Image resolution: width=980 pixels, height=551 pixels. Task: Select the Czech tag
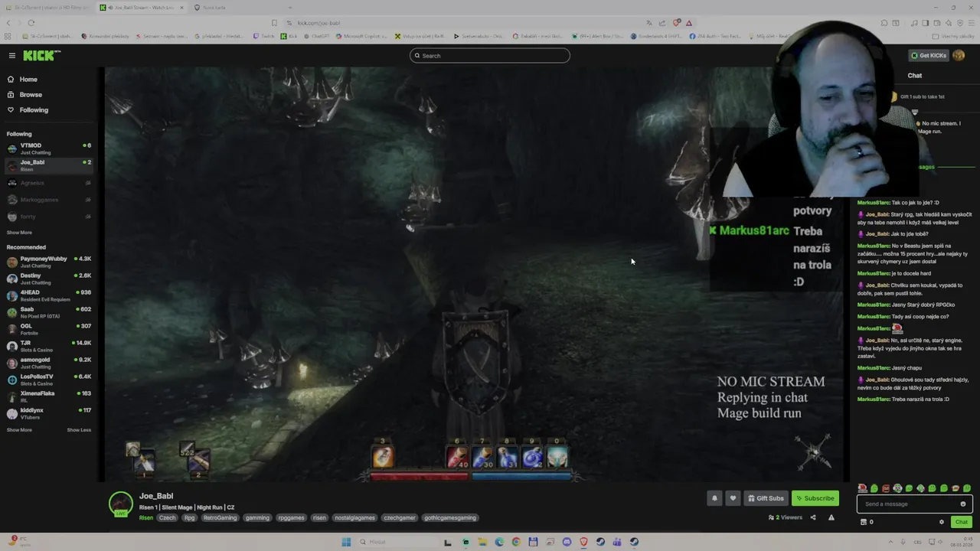(x=167, y=518)
